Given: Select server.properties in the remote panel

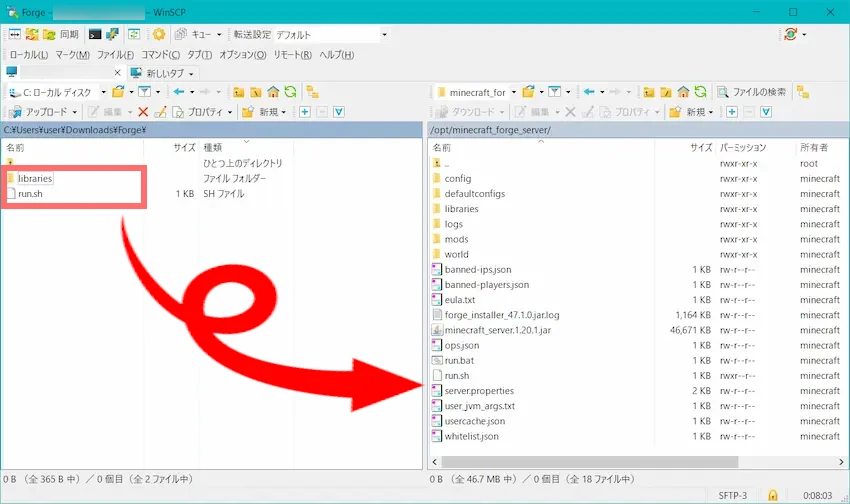Looking at the screenshot, I should 479,391.
